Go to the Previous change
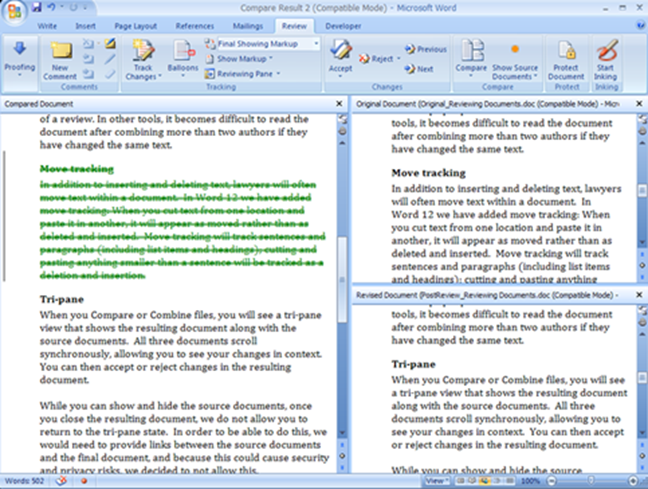 (426, 48)
